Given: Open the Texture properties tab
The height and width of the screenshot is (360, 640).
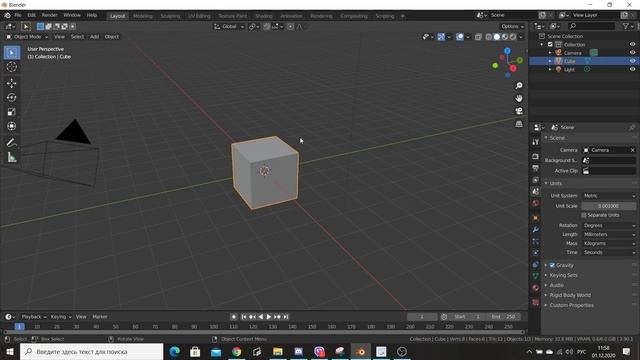Looking at the screenshot, I should pos(536,302).
